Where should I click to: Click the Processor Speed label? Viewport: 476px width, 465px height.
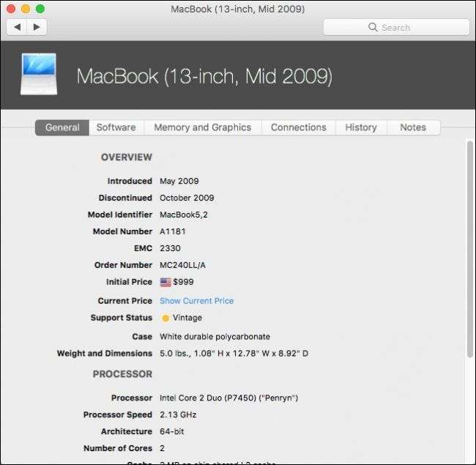pyautogui.click(x=118, y=415)
